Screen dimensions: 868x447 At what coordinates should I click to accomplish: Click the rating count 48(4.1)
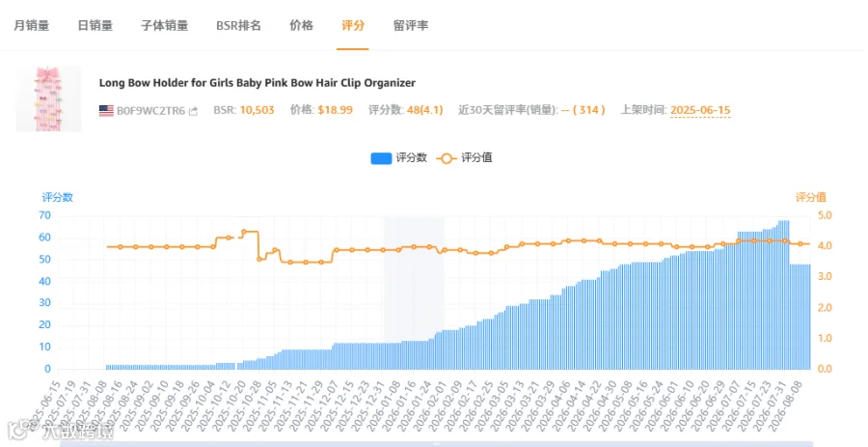(x=424, y=110)
